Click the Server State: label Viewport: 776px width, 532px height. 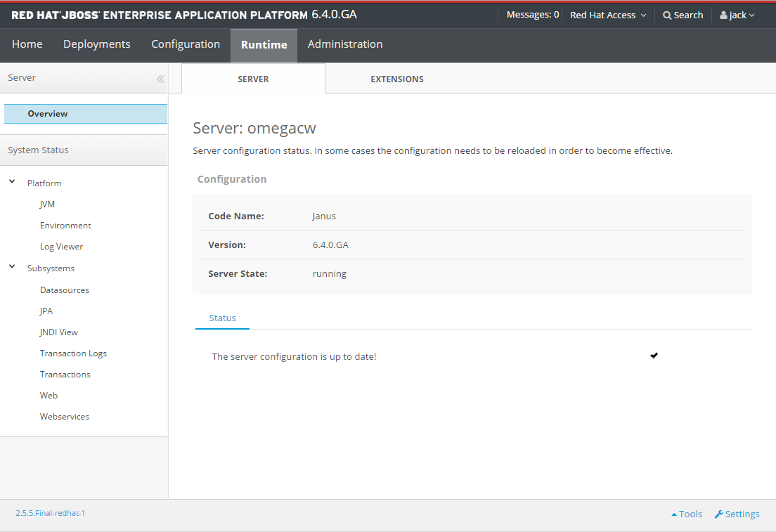[238, 273]
